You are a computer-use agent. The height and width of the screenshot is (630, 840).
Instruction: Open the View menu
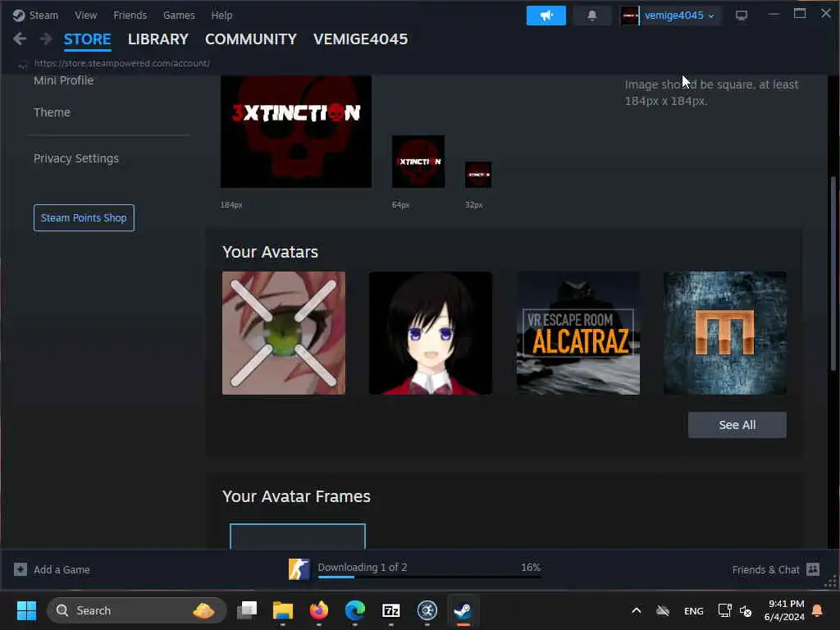click(85, 15)
